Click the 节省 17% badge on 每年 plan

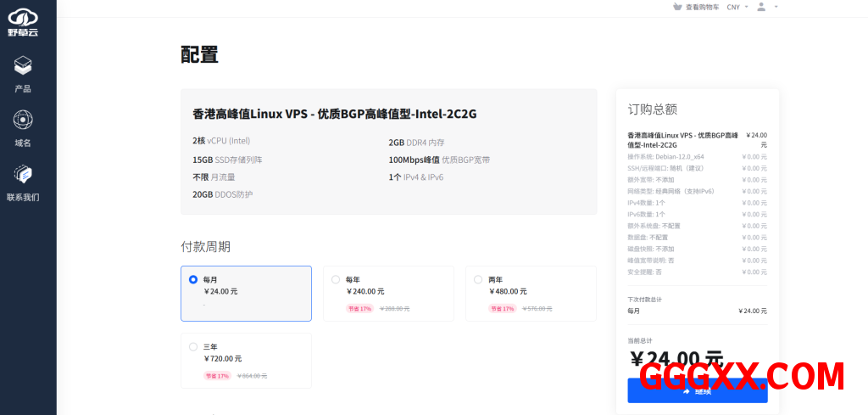359,308
